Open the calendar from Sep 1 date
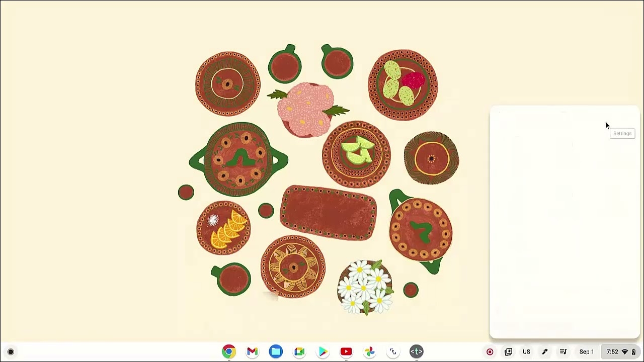Viewport: 644px width, 362px height. (x=587, y=352)
